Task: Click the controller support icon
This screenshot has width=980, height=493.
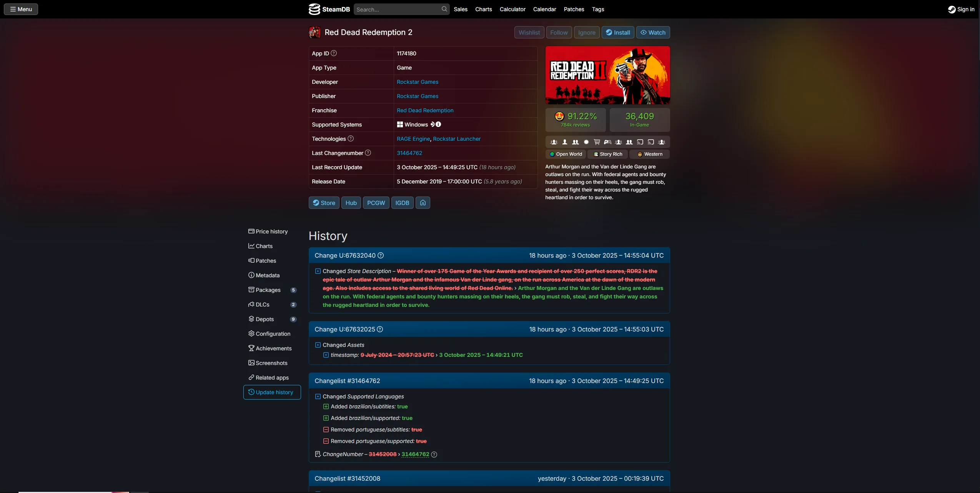Action: 608,142
